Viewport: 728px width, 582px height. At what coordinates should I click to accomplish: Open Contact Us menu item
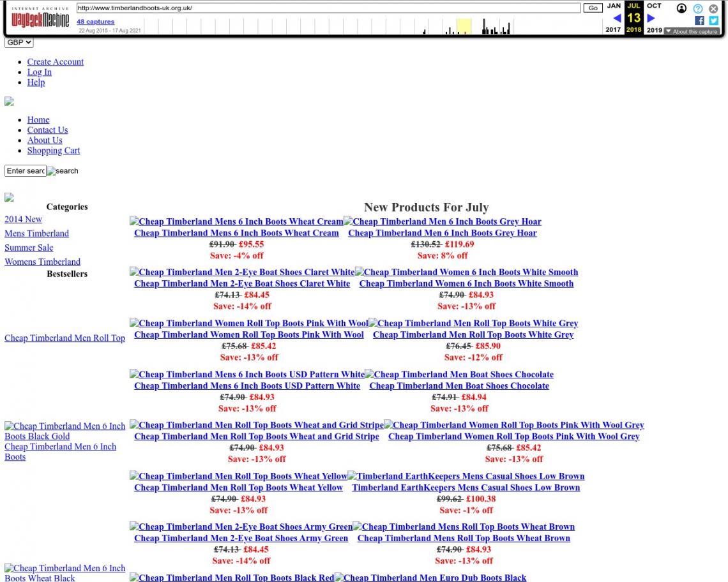click(47, 130)
